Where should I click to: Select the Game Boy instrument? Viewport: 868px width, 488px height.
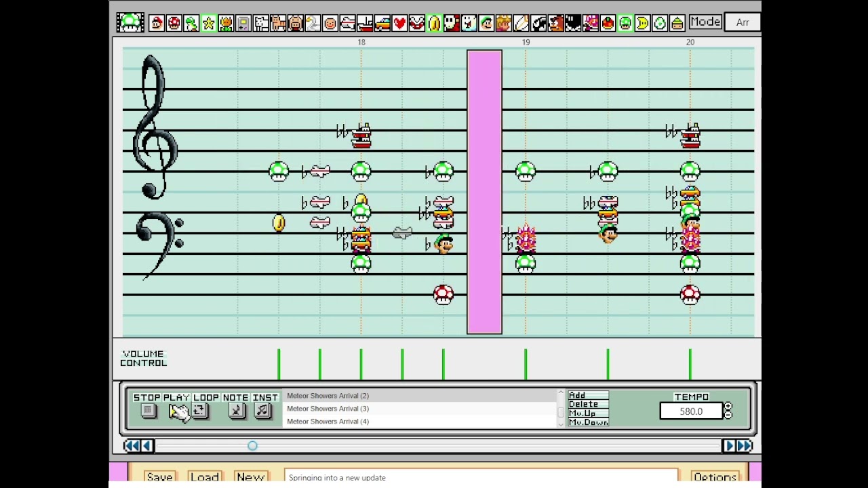[x=243, y=23]
